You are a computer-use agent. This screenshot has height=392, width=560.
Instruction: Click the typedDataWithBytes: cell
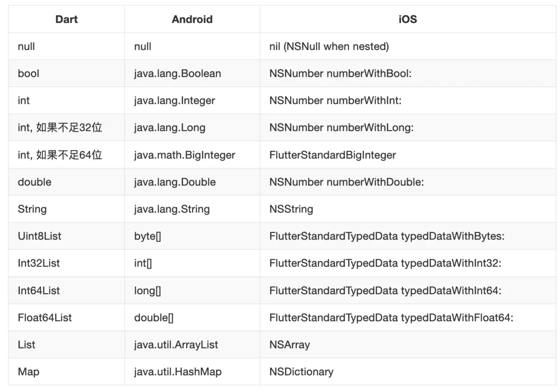(408, 236)
